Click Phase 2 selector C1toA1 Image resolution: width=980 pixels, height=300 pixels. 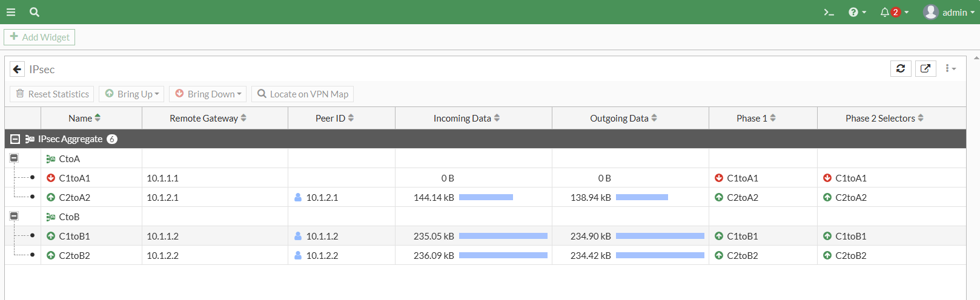844,178
